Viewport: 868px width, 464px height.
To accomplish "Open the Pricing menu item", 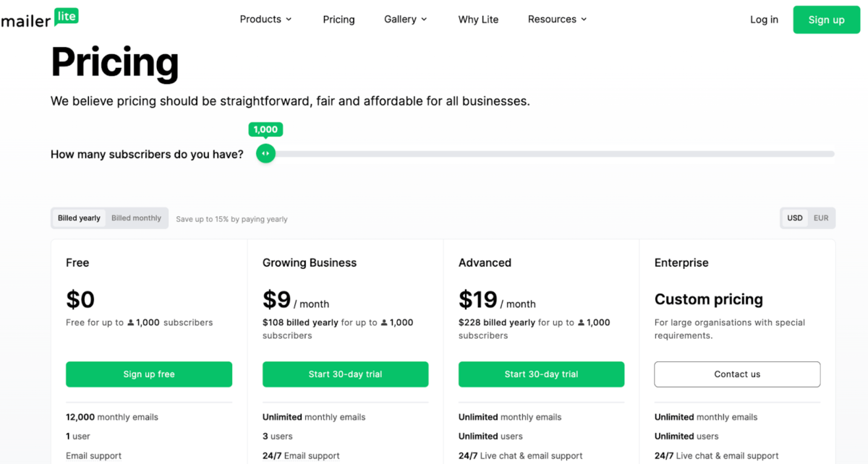I will (339, 20).
